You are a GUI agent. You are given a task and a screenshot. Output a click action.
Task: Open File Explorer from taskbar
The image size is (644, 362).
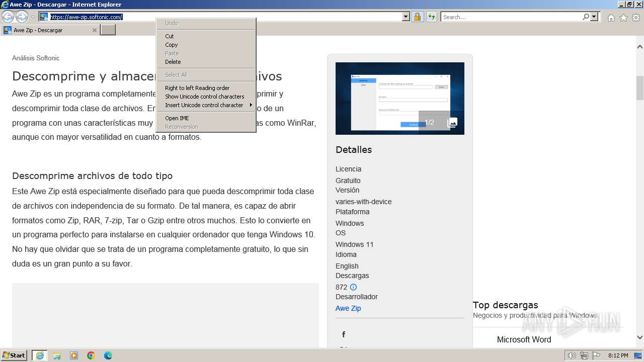[x=57, y=355]
